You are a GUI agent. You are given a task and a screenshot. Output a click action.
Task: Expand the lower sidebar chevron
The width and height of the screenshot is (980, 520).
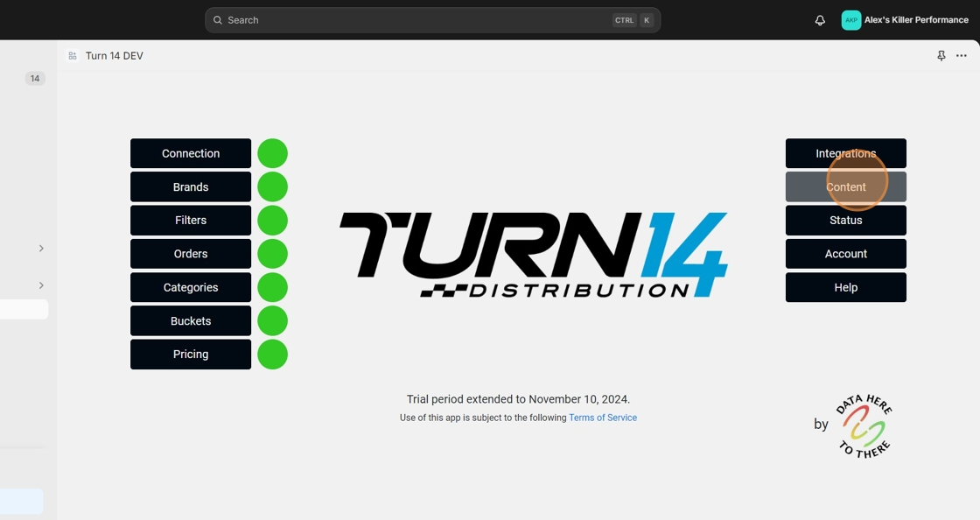(x=41, y=285)
